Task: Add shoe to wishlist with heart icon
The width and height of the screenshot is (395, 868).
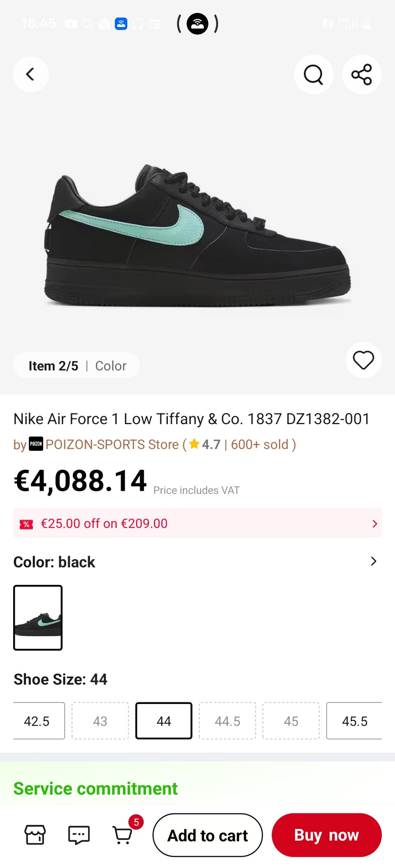Action: (363, 360)
